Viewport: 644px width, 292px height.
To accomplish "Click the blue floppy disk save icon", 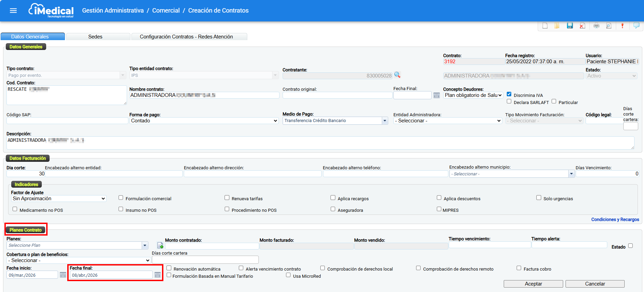I will pos(570,26).
